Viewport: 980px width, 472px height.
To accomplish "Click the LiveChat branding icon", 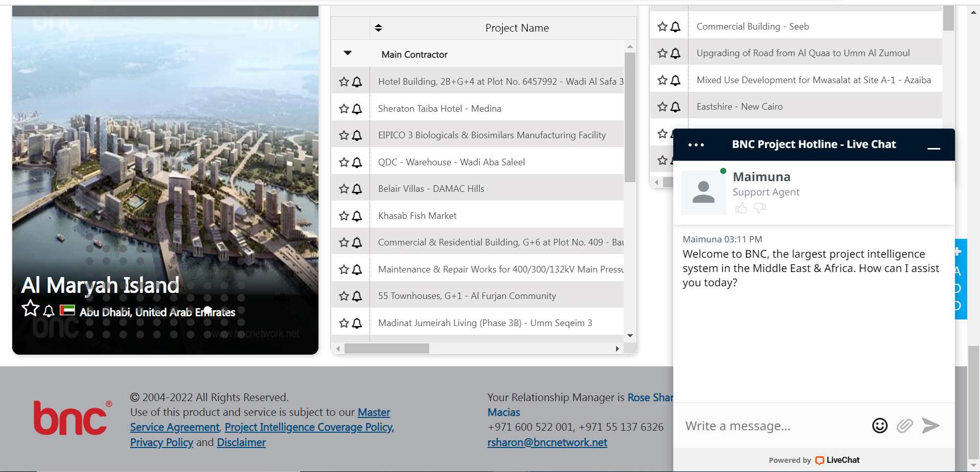I will tap(819, 460).
